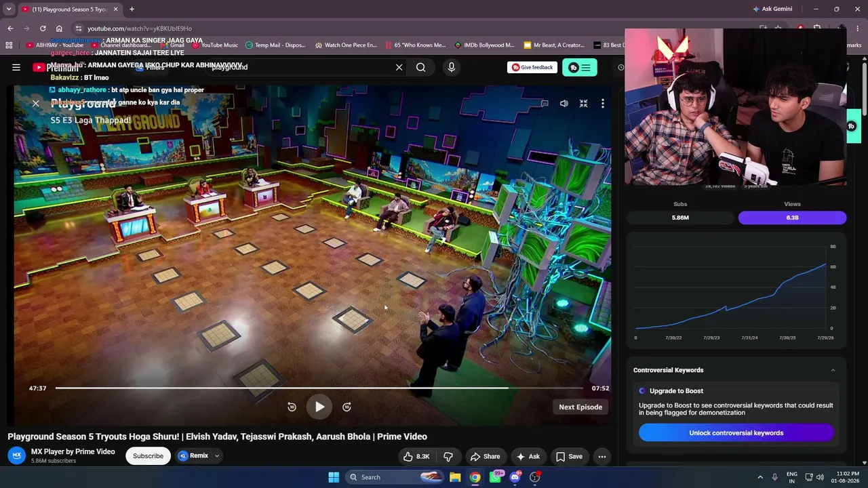The image size is (868, 488).
Task: Seek along the video progress bar
Action: [x=319, y=388]
